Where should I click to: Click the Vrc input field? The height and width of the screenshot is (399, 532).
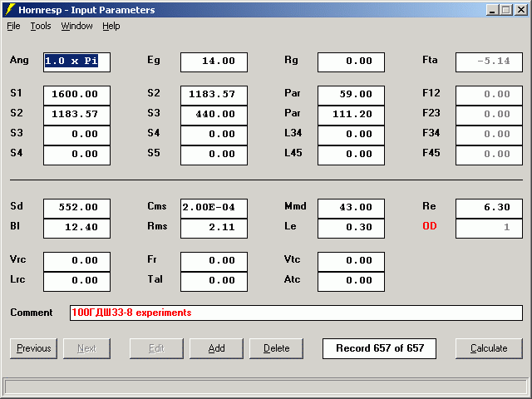[76, 262]
